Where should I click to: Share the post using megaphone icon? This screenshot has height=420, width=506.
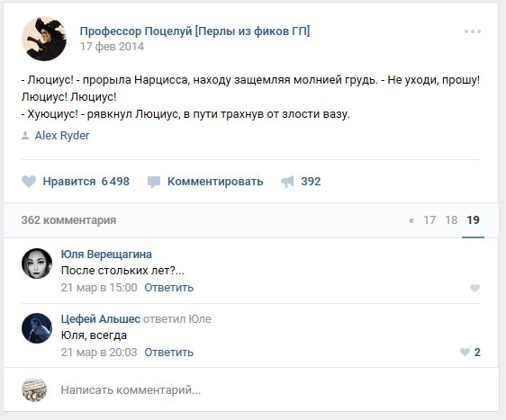[287, 182]
